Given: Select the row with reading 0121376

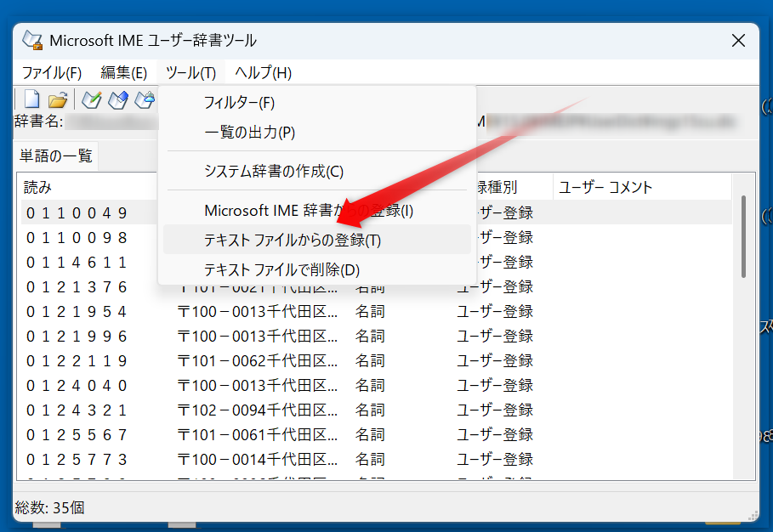Looking at the screenshot, I should pos(376,286).
